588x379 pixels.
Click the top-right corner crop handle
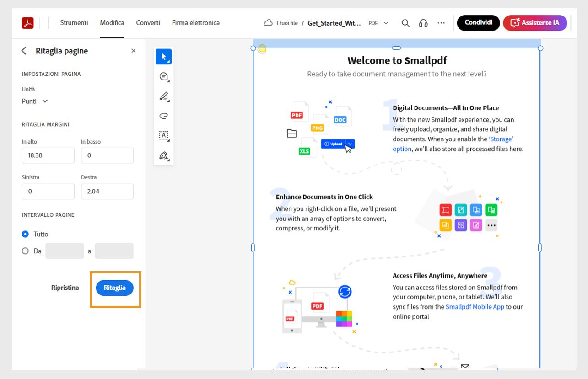point(540,48)
